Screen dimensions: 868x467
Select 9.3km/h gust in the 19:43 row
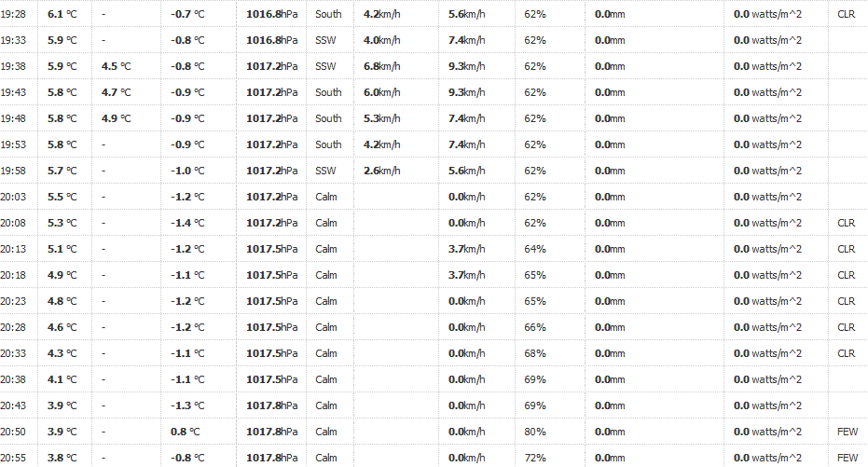pos(467,92)
